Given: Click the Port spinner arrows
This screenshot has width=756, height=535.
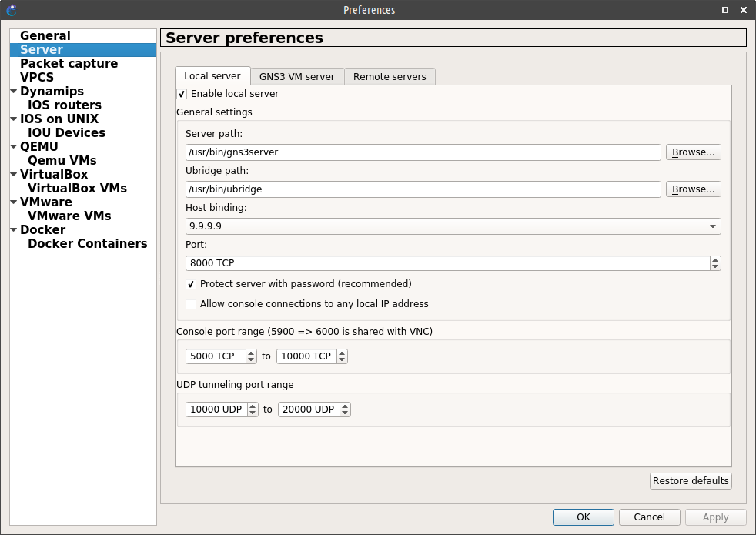Looking at the screenshot, I should tap(715, 263).
